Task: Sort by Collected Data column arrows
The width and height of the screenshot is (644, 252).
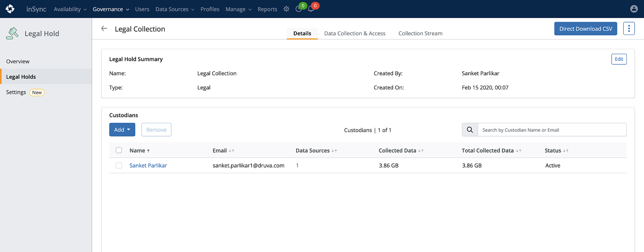Action: (x=421, y=151)
